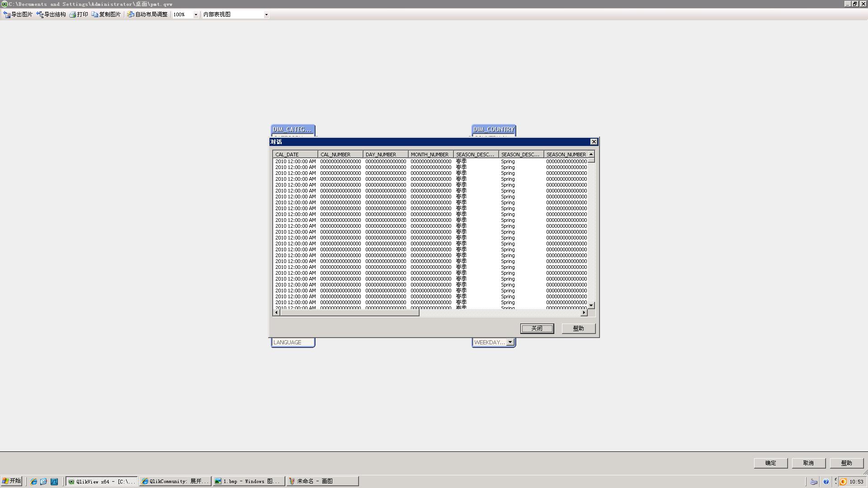Image resolution: width=868 pixels, height=488 pixels.
Task: Minimize the QlikView window
Action: coord(847,4)
